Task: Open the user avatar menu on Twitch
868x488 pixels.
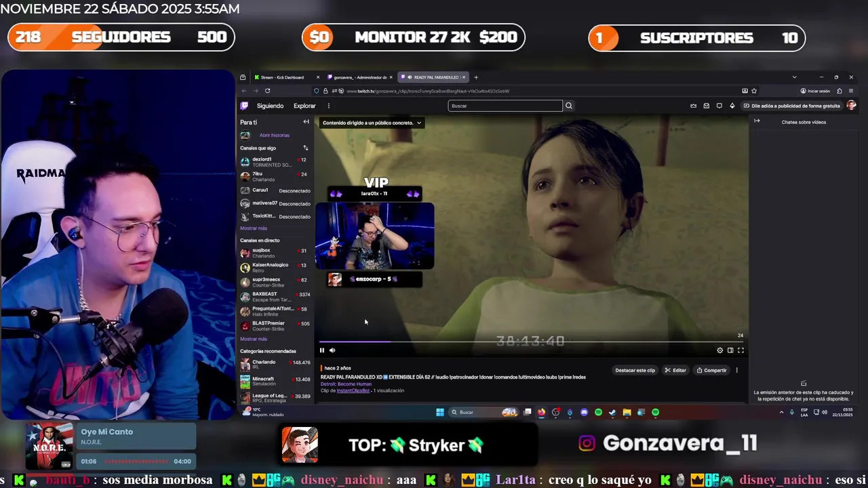Action: pos(851,106)
